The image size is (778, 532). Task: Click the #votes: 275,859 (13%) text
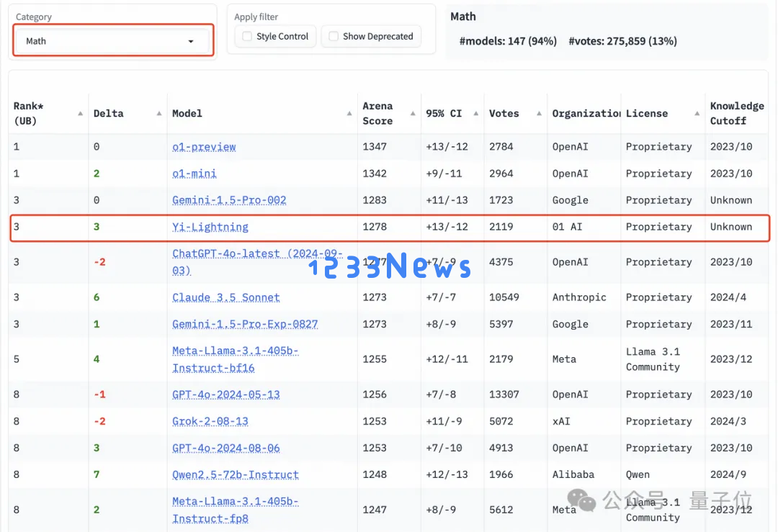click(x=622, y=41)
